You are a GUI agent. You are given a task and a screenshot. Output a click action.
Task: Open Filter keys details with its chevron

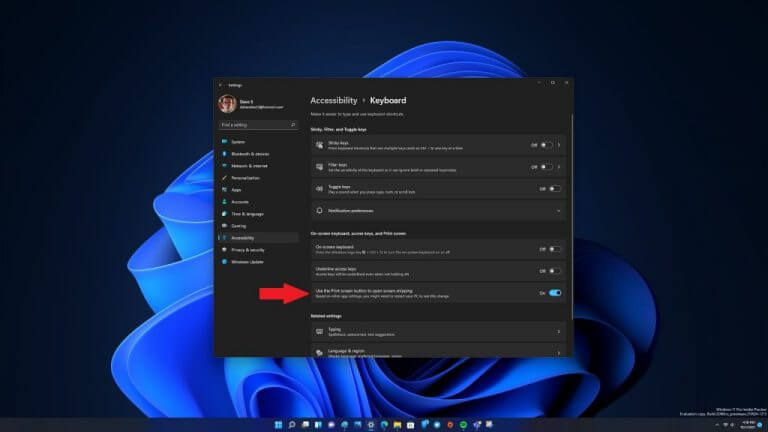pyautogui.click(x=559, y=167)
